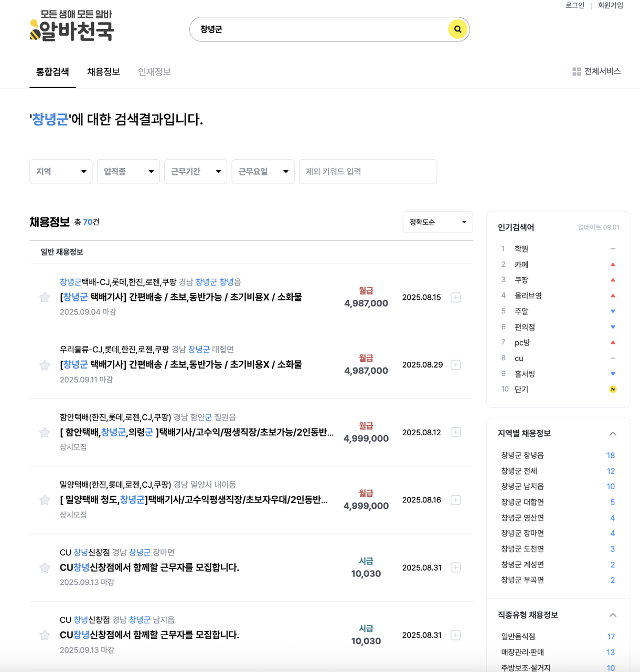Star the 함안택배 칠원읍 job posting

[x=45, y=433]
